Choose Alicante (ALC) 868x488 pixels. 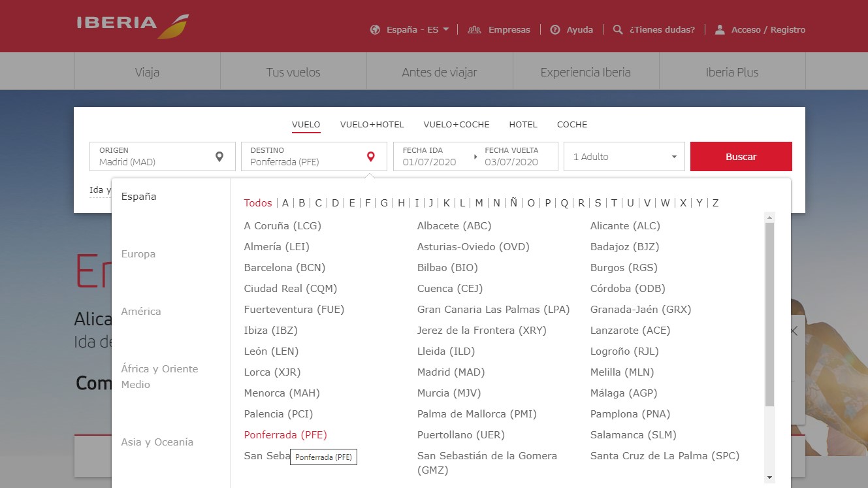625,226
